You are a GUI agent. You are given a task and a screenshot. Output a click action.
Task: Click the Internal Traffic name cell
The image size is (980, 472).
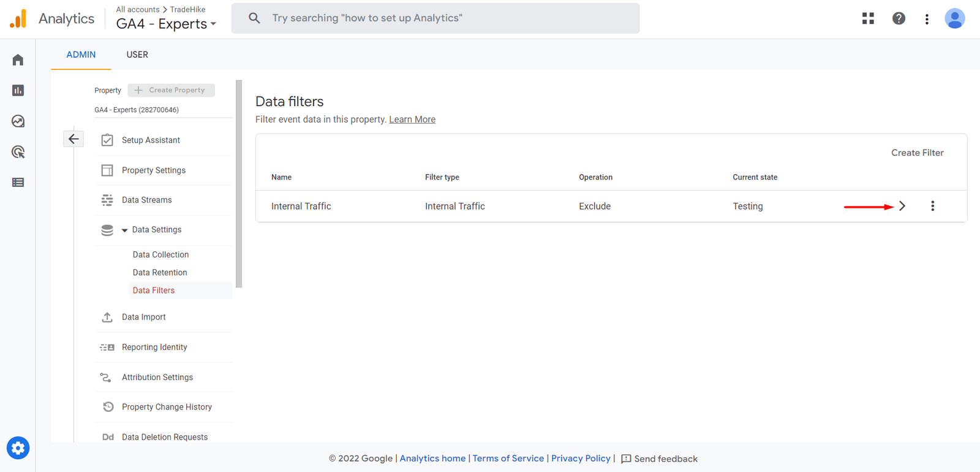point(301,207)
